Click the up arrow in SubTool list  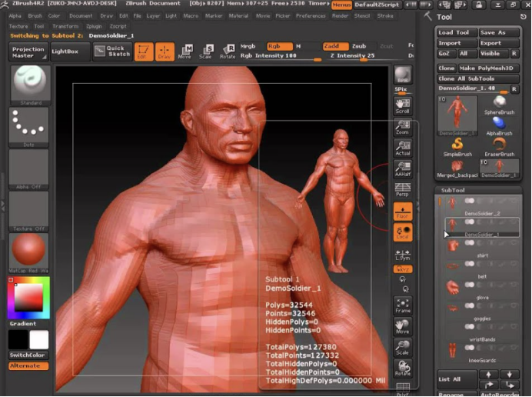(x=489, y=374)
